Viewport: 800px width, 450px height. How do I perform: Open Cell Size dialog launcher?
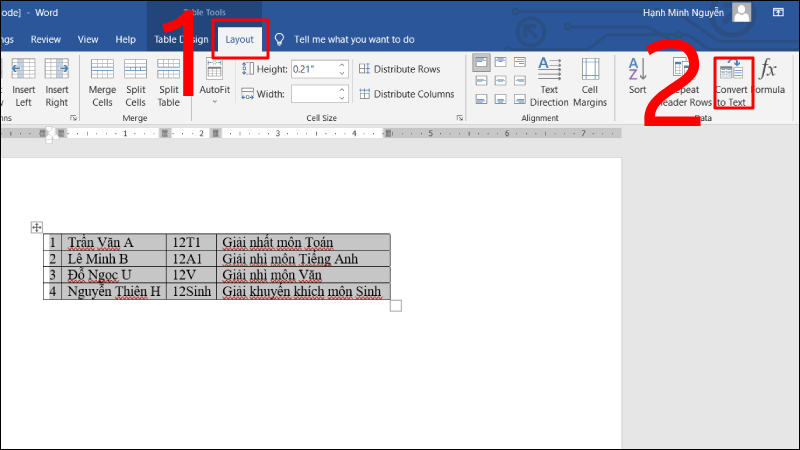[x=460, y=118]
